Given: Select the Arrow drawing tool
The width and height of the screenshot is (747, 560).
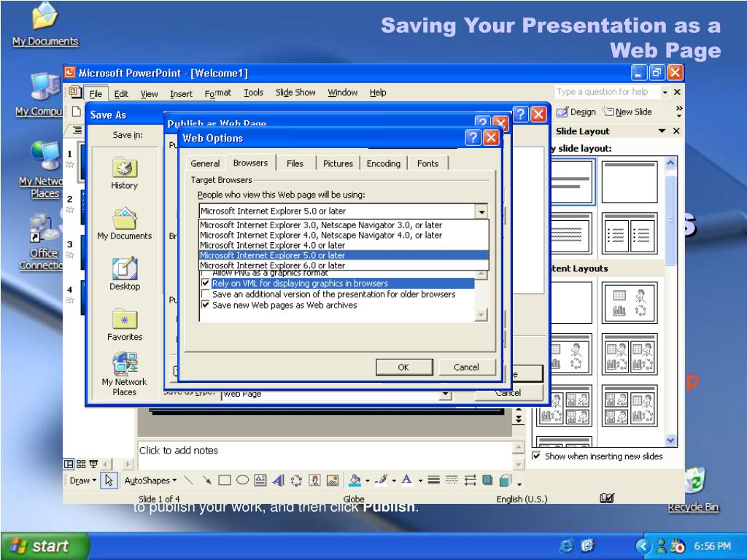Looking at the screenshot, I should click(x=206, y=481).
